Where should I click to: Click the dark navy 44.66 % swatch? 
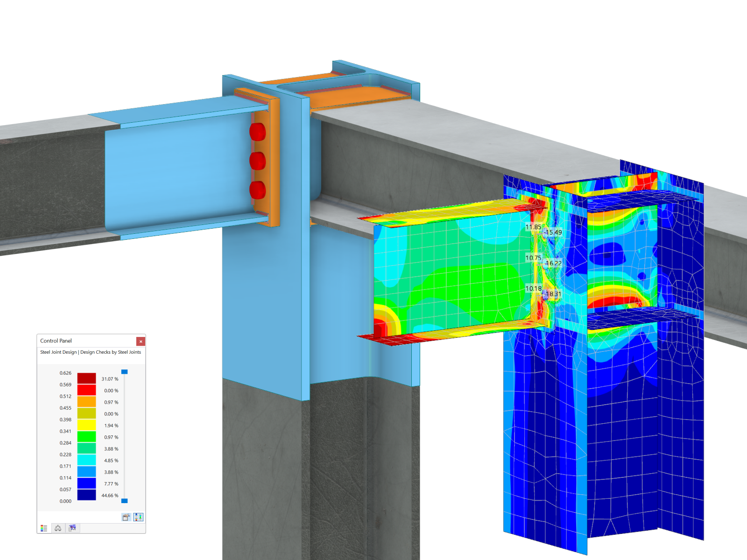click(86, 495)
